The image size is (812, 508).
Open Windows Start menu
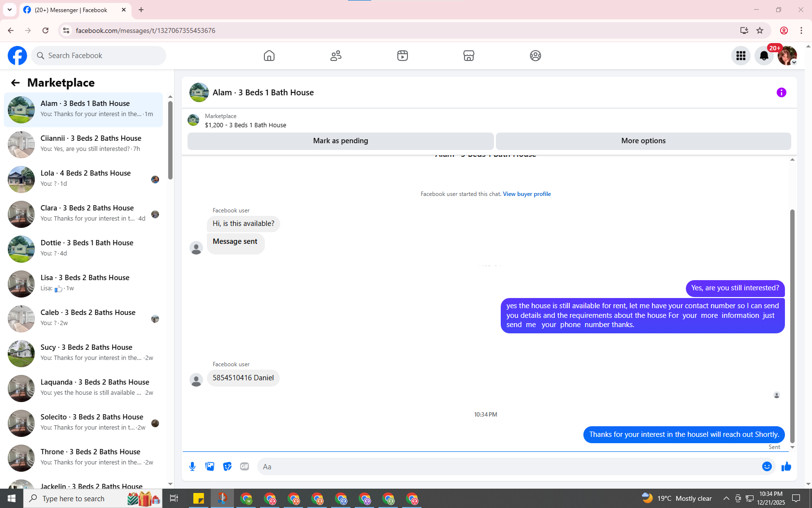(x=12, y=498)
